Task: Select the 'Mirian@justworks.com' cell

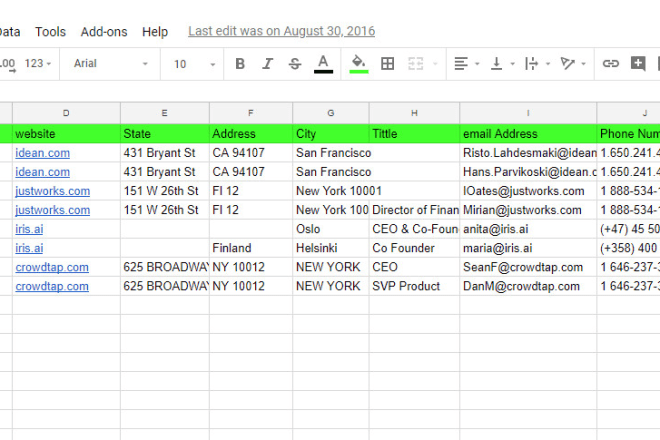Action: 528,210
